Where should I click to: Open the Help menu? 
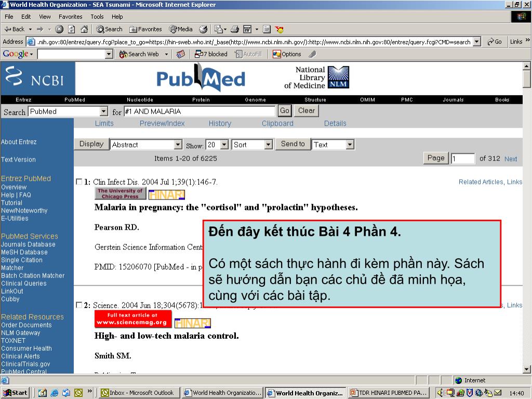[x=117, y=17]
